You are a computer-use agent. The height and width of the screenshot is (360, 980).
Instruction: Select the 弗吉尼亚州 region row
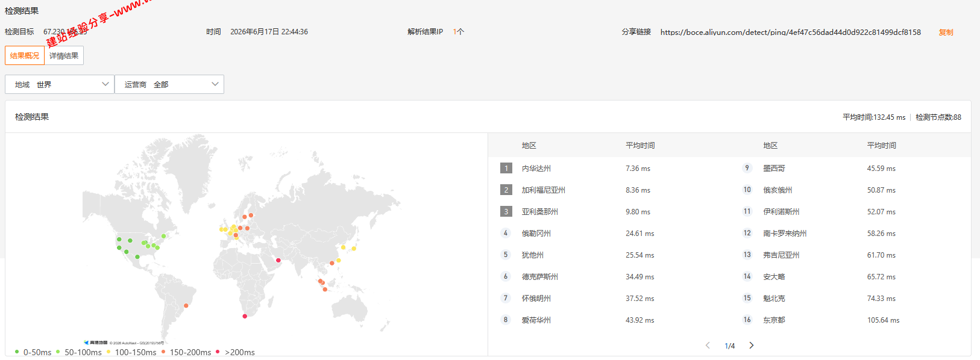pos(850,255)
